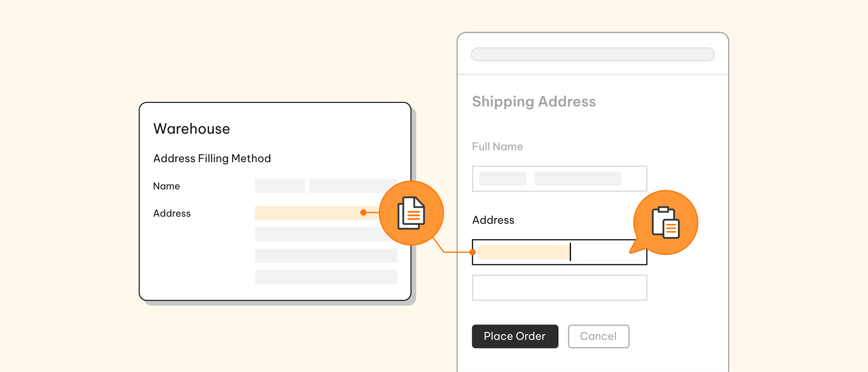Click the grey bar at top of shipping form
The height and width of the screenshot is (372, 868).
pyautogui.click(x=592, y=54)
